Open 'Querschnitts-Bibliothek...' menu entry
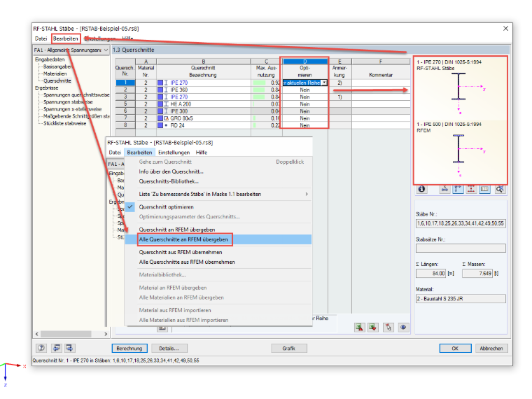Viewport: 532px width, 399px height. (x=169, y=181)
